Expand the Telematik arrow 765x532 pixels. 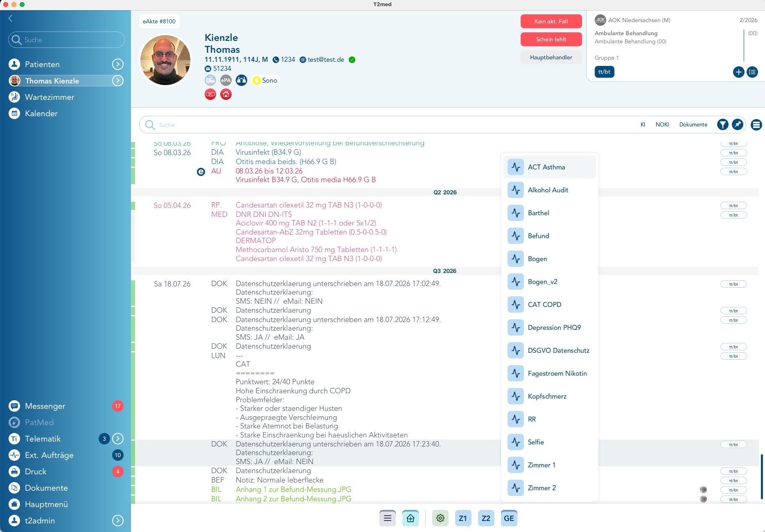coord(118,439)
